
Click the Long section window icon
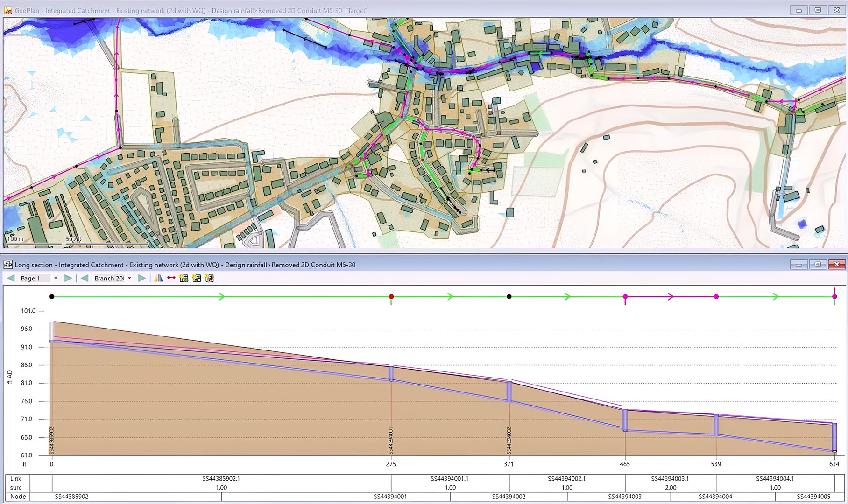tap(8, 265)
